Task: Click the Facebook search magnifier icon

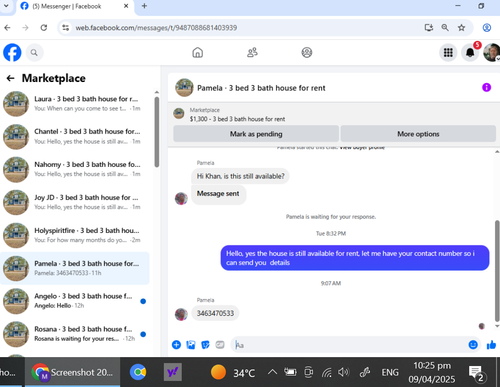Action: pos(34,53)
